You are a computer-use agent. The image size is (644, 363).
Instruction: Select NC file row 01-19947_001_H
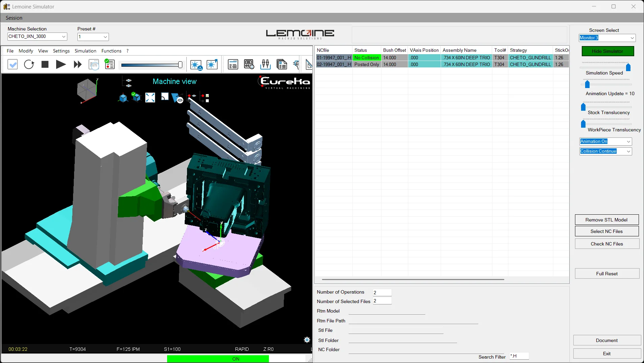(x=442, y=58)
